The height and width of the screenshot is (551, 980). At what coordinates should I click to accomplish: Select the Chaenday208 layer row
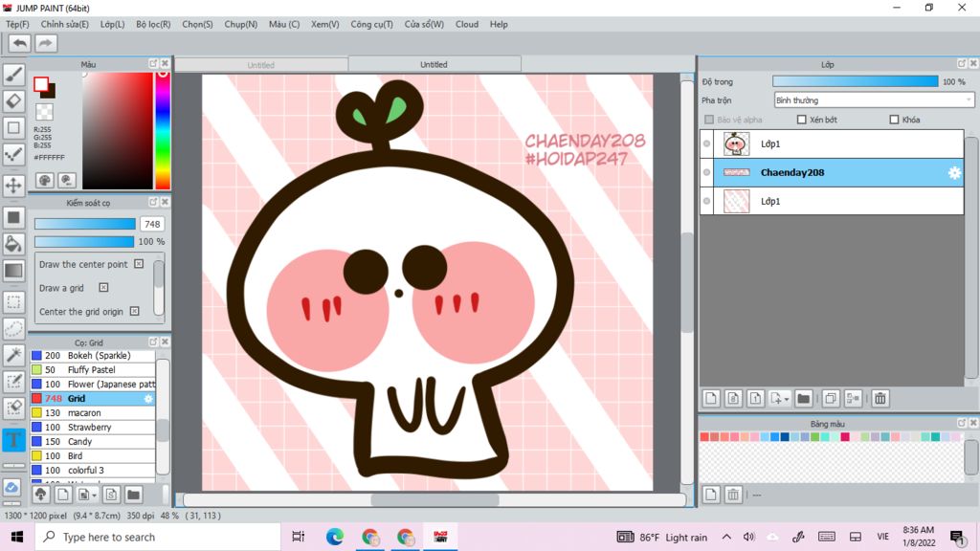click(x=832, y=172)
